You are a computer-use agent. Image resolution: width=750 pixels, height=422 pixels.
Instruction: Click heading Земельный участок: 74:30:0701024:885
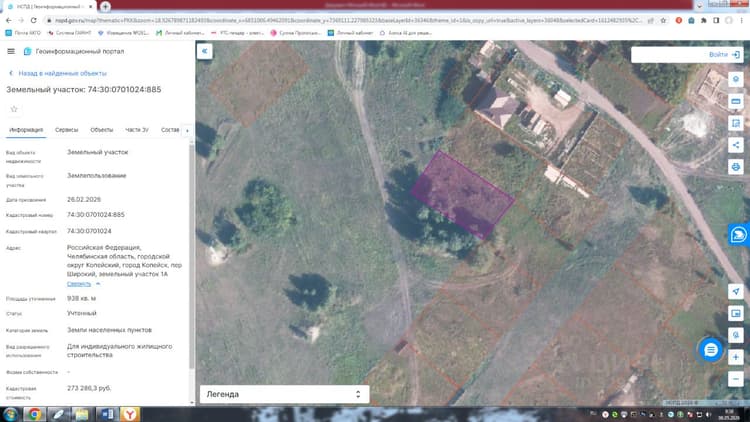83,89
